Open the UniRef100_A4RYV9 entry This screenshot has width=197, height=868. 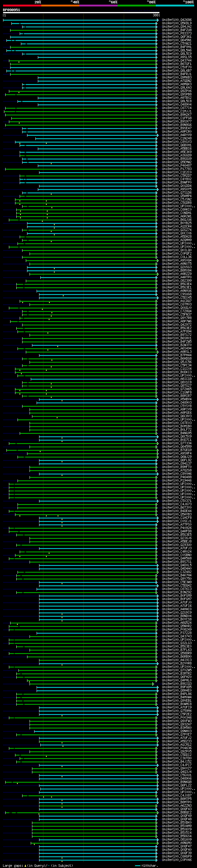(x=177, y=135)
